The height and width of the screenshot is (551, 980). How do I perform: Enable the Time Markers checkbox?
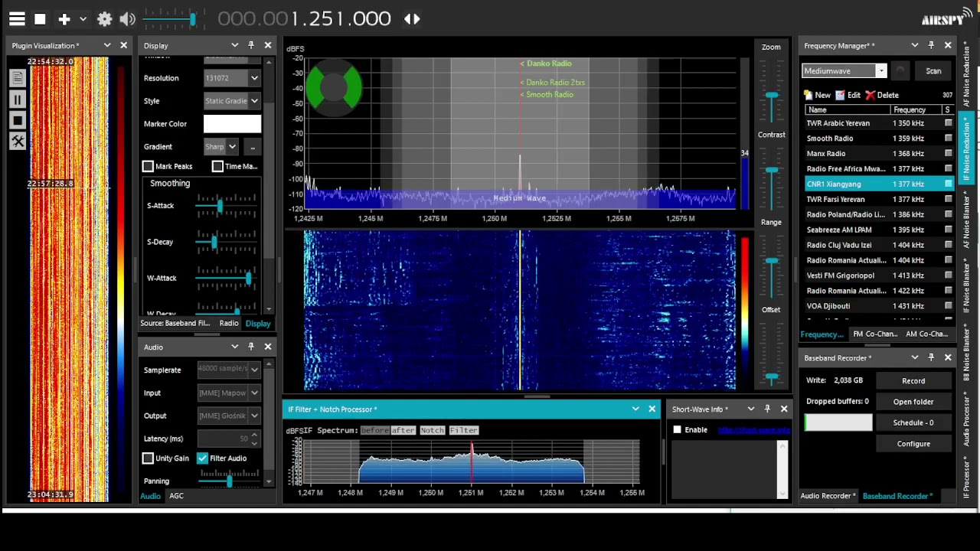[x=217, y=166]
